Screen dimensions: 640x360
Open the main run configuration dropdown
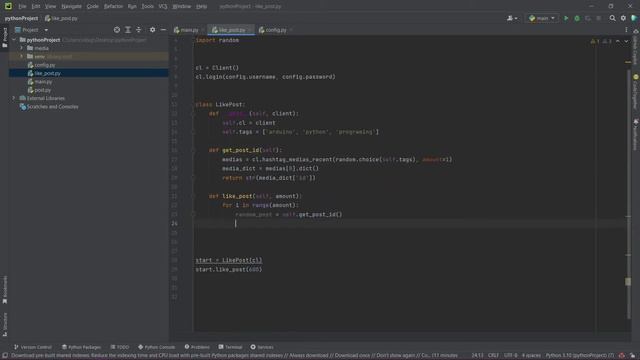(x=542, y=18)
